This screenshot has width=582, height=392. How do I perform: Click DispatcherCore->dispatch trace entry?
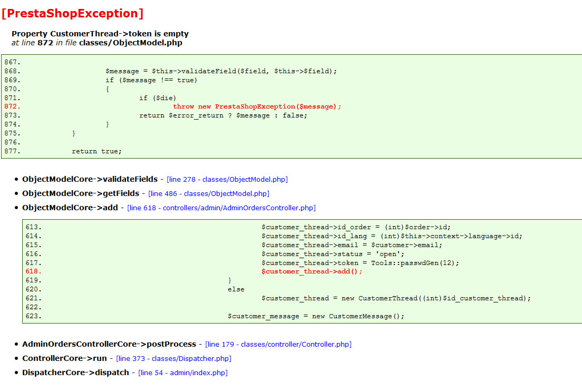click(x=76, y=373)
